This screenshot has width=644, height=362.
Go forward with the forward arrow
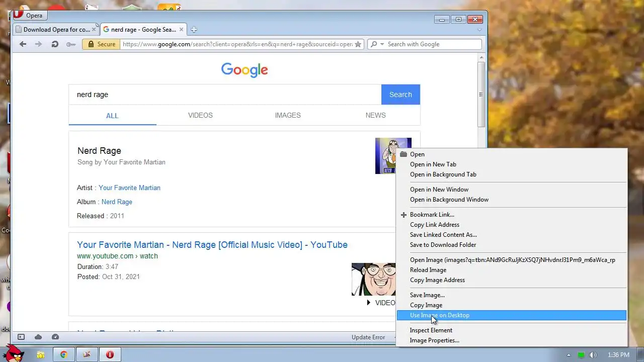[x=38, y=44]
